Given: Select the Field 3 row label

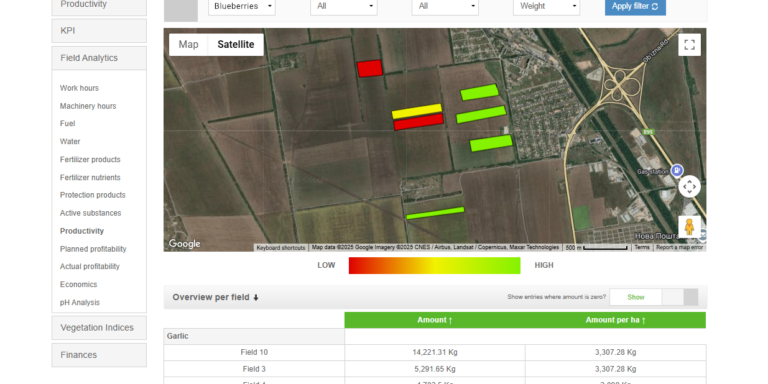Looking at the screenshot, I should [254, 369].
